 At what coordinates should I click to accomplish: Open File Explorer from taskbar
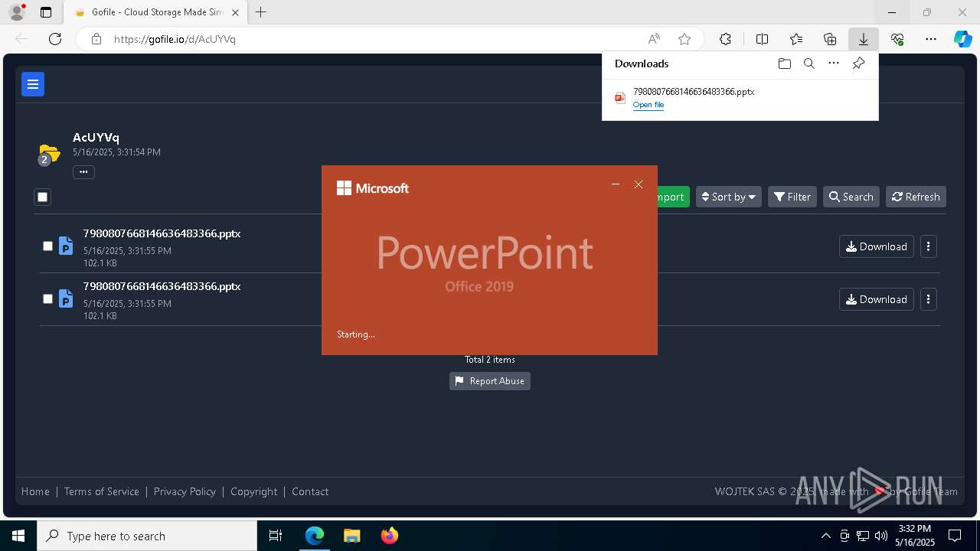click(351, 536)
